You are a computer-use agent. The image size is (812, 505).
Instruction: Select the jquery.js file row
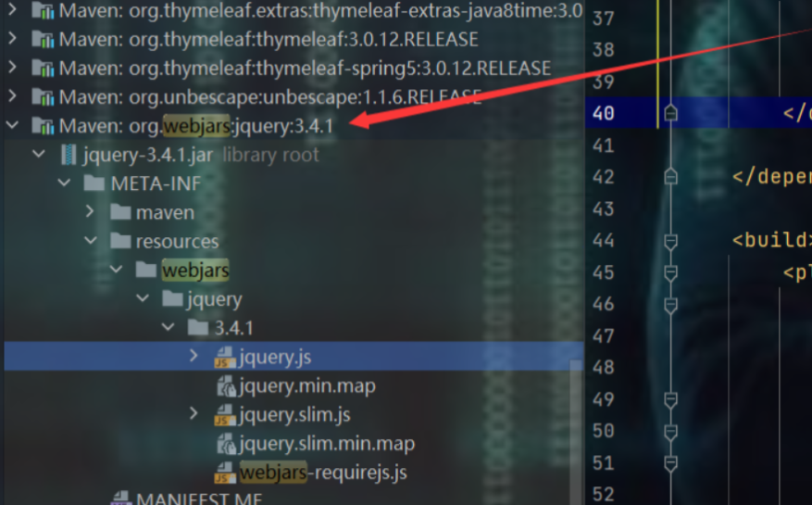pyautogui.click(x=294, y=356)
